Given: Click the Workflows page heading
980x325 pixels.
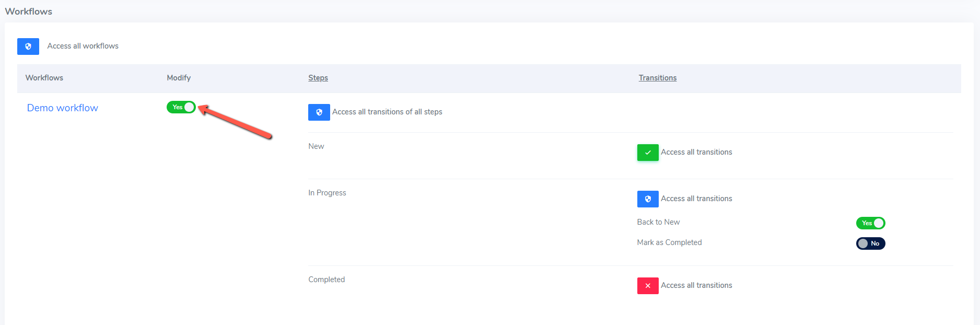Looking at the screenshot, I should (x=29, y=11).
